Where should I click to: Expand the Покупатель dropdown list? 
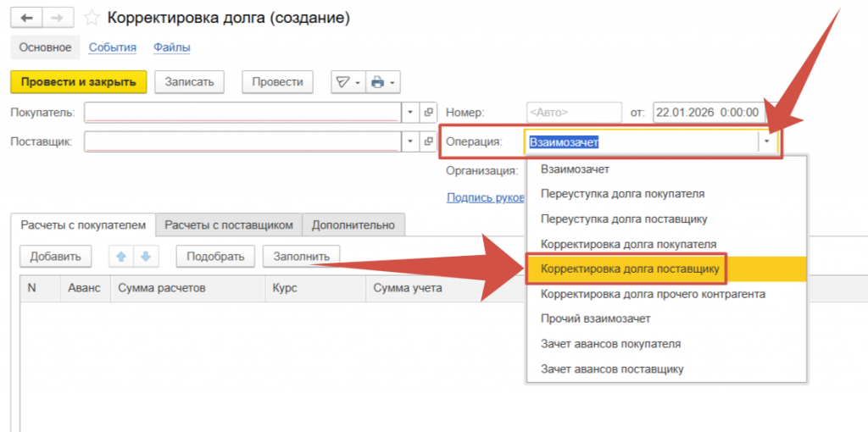tap(410, 112)
